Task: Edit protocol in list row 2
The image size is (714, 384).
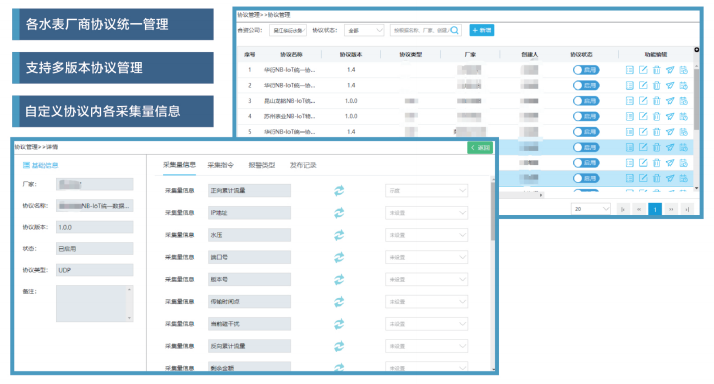Action: click(643, 85)
